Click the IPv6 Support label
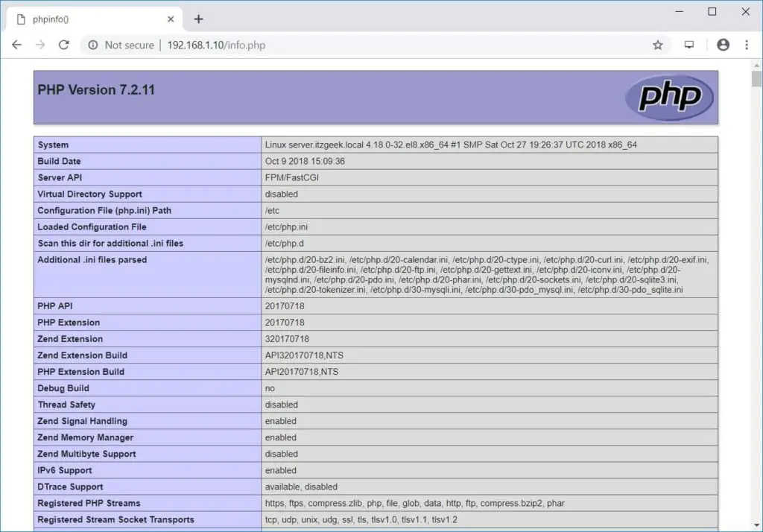 [x=64, y=470]
